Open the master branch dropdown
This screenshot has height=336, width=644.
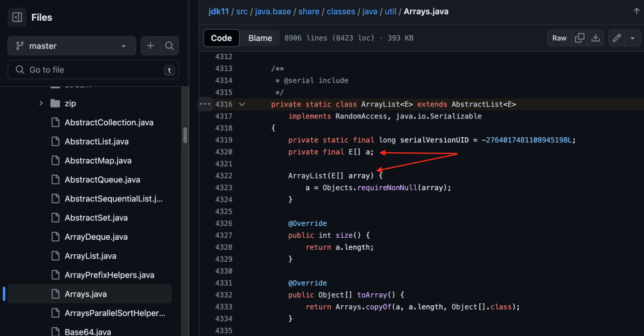coord(72,45)
